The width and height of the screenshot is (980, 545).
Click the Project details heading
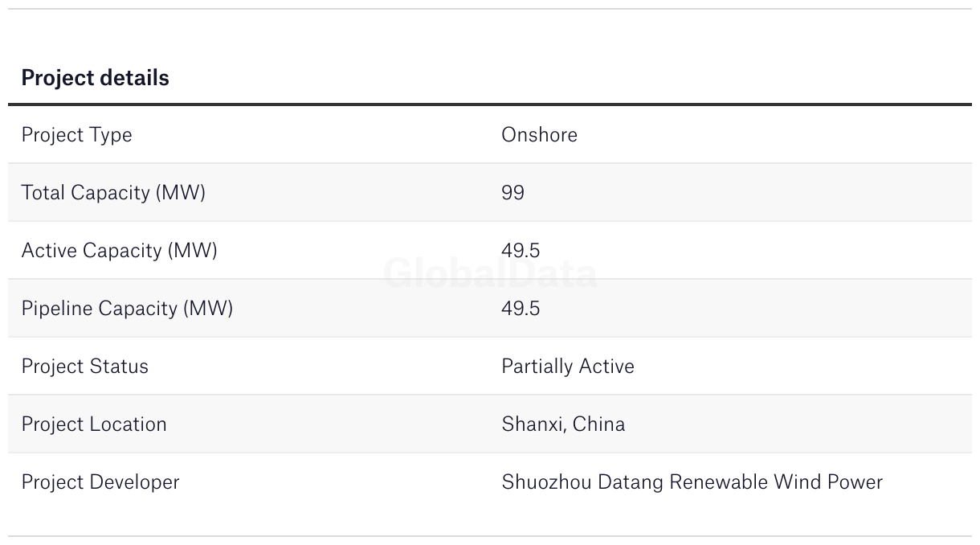pyautogui.click(x=95, y=78)
